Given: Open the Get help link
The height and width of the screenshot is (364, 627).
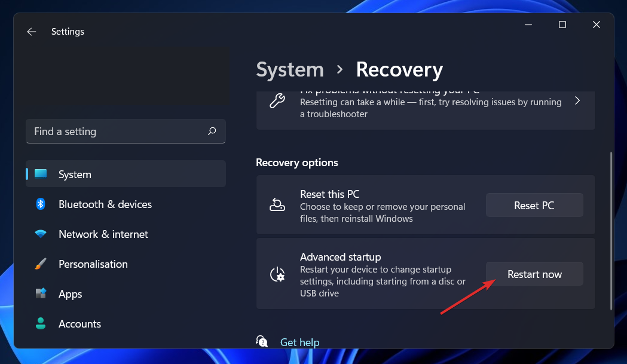Looking at the screenshot, I should tap(299, 342).
